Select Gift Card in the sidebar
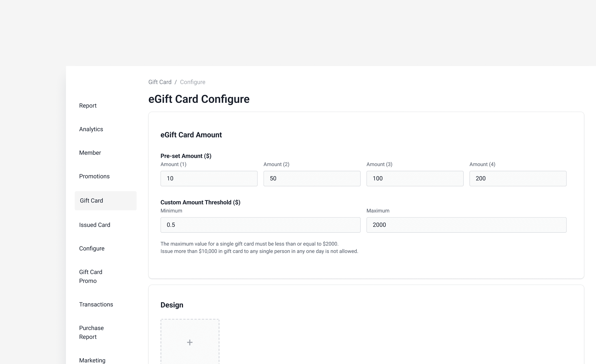Viewport: 596px width, 364px height. pos(91,200)
